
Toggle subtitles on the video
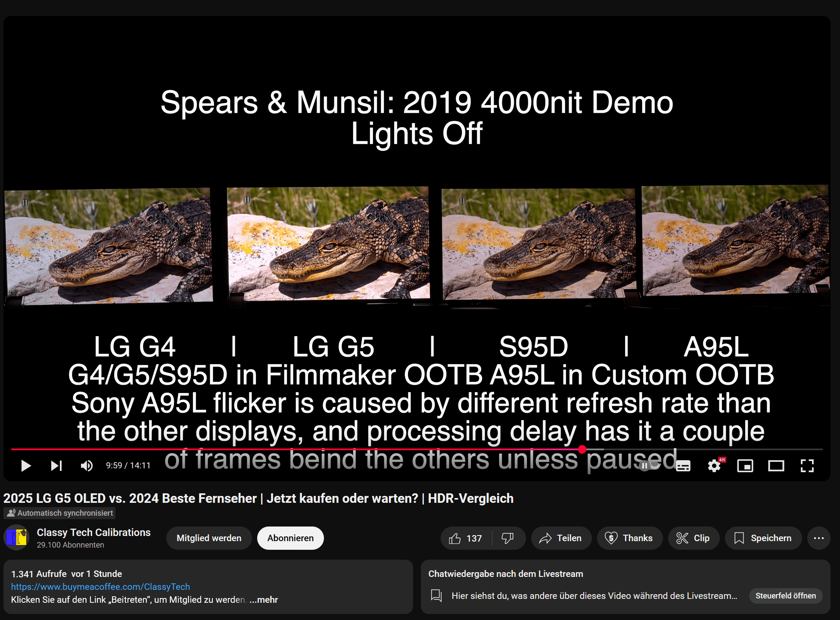tap(683, 466)
